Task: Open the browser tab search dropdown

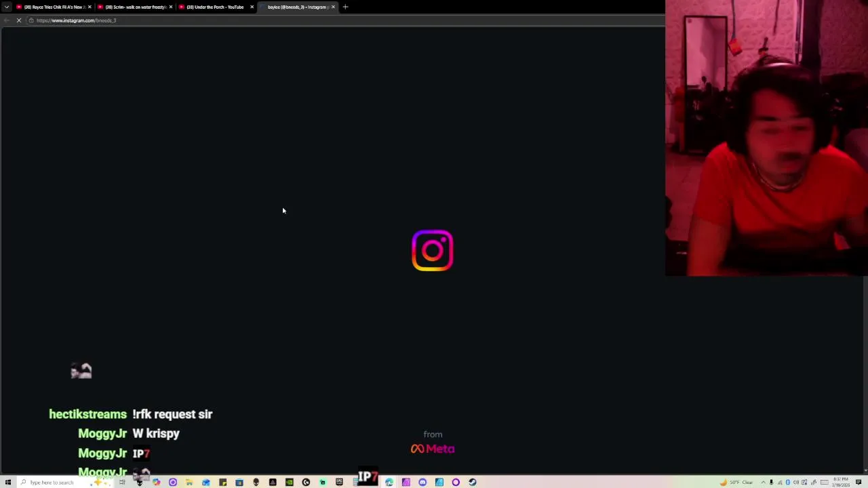Action: (7, 7)
